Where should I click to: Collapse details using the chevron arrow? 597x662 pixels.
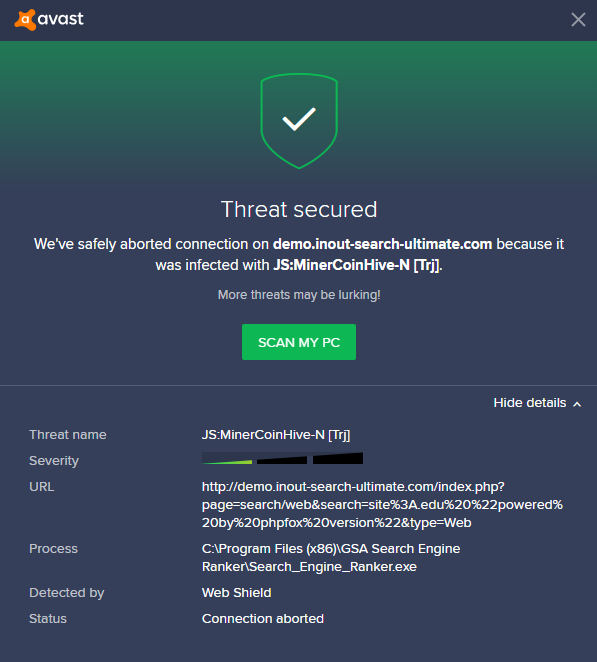[x=577, y=404]
